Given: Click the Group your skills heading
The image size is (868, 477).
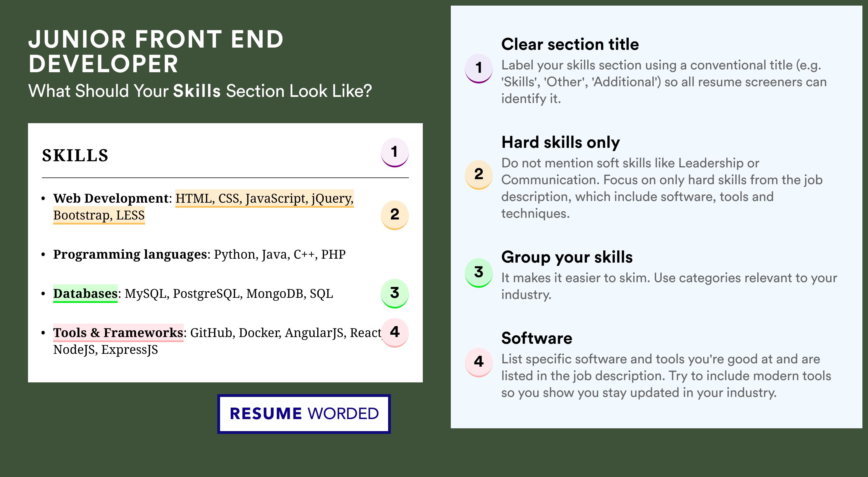Looking at the screenshot, I should click(567, 257).
